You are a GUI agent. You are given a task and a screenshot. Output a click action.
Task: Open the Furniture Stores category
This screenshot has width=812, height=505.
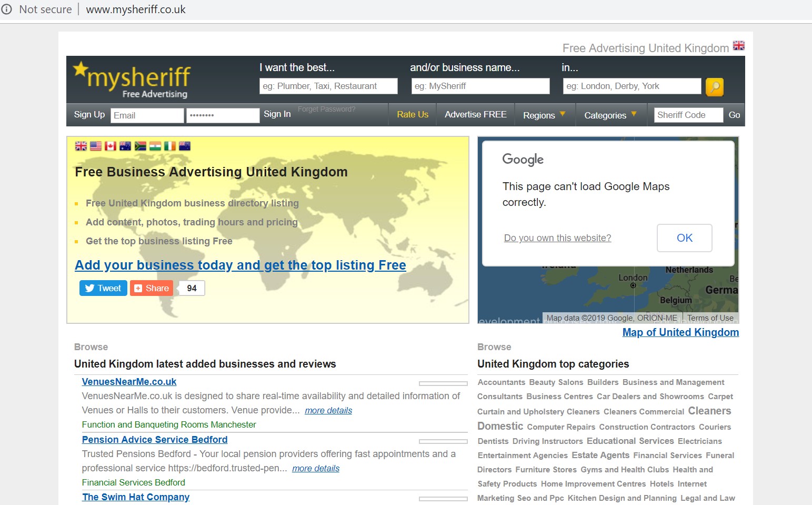coord(546,470)
